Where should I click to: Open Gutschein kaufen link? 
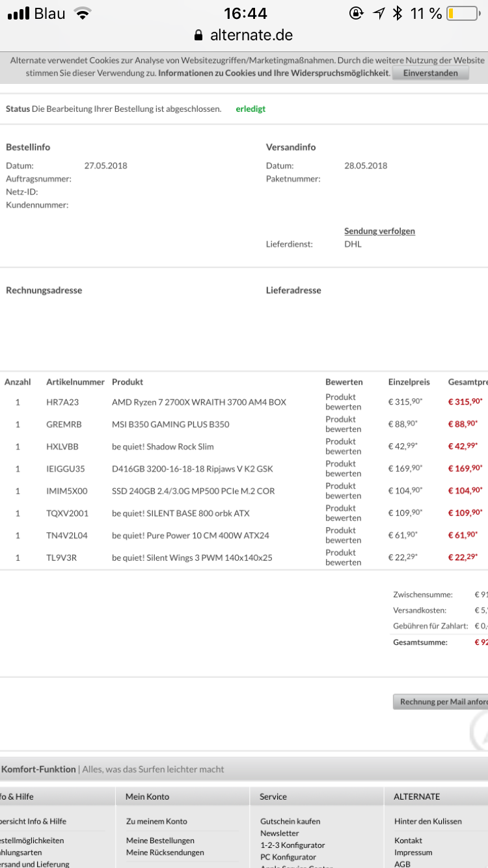[x=290, y=821]
